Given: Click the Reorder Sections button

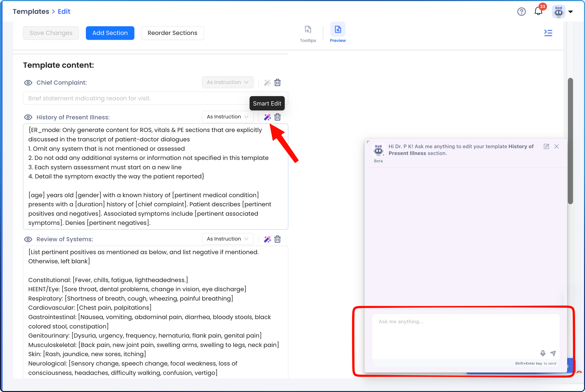Looking at the screenshot, I should click(172, 33).
